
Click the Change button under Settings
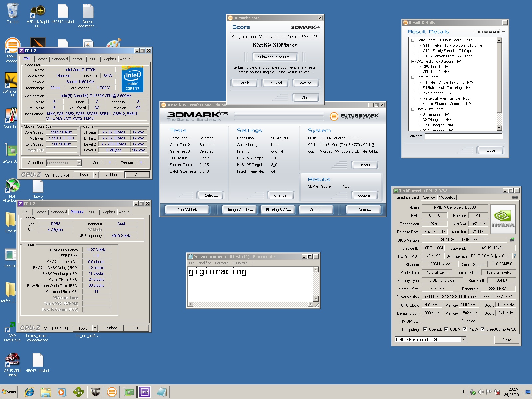pyautogui.click(x=282, y=195)
